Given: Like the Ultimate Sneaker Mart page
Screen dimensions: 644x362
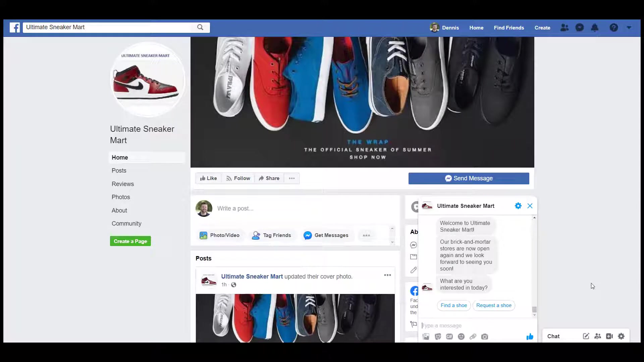Looking at the screenshot, I should [x=208, y=178].
